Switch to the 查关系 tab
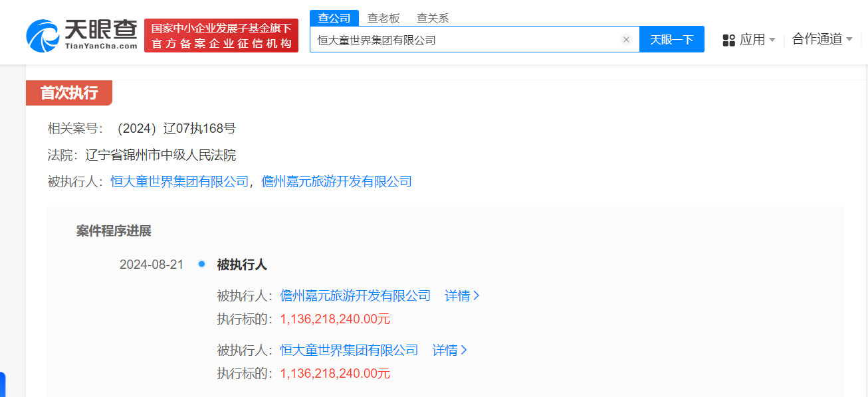868x397 pixels. (x=433, y=18)
